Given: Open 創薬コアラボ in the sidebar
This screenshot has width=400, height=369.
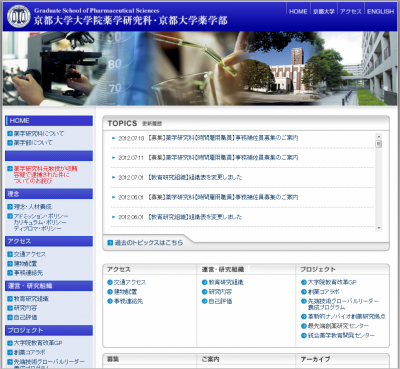Looking at the screenshot, I should [x=30, y=352].
